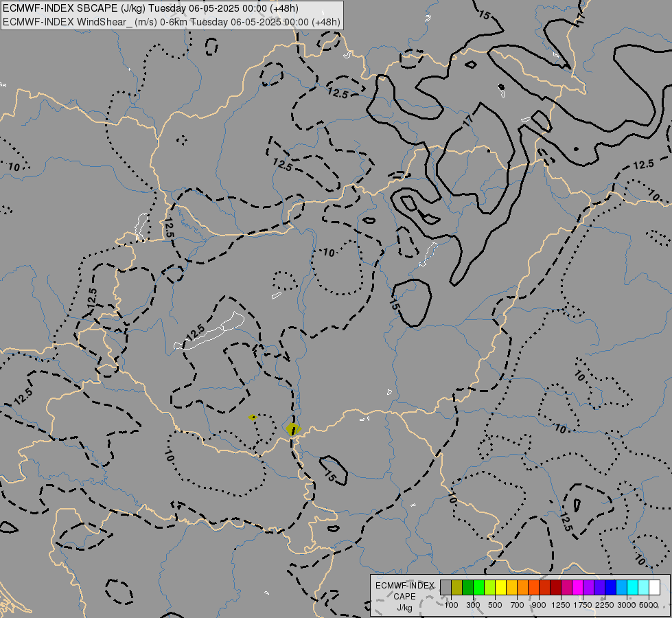Image resolution: width=672 pixels, height=618 pixels.
Task: Select the deep pink swatch after 1250 tick
Action: coord(566,588)
